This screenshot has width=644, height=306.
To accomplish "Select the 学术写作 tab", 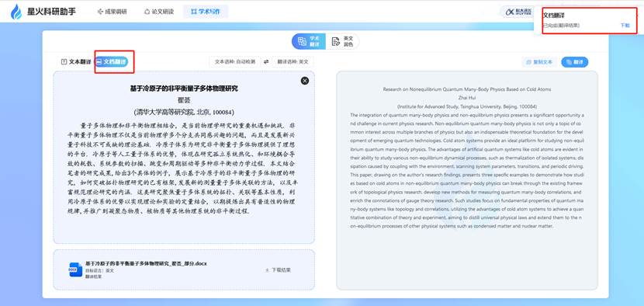I will coord(206,12).
